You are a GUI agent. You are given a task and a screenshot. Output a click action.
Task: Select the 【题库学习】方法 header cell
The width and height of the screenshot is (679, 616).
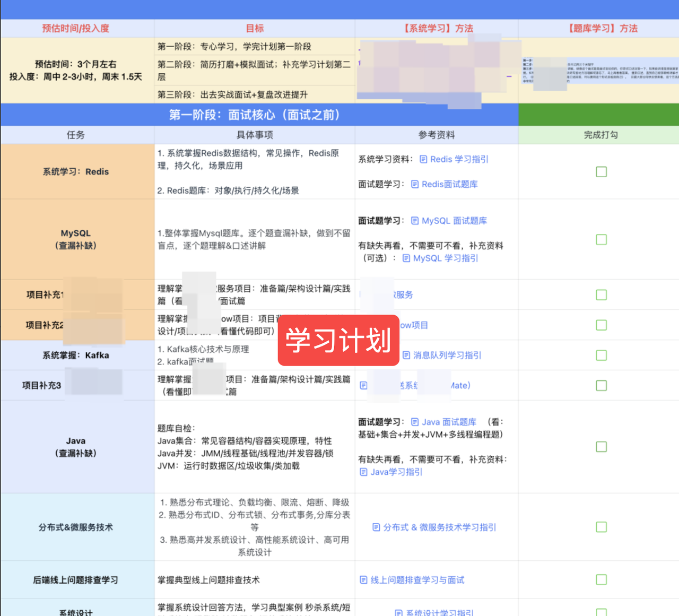coord(599,29)
